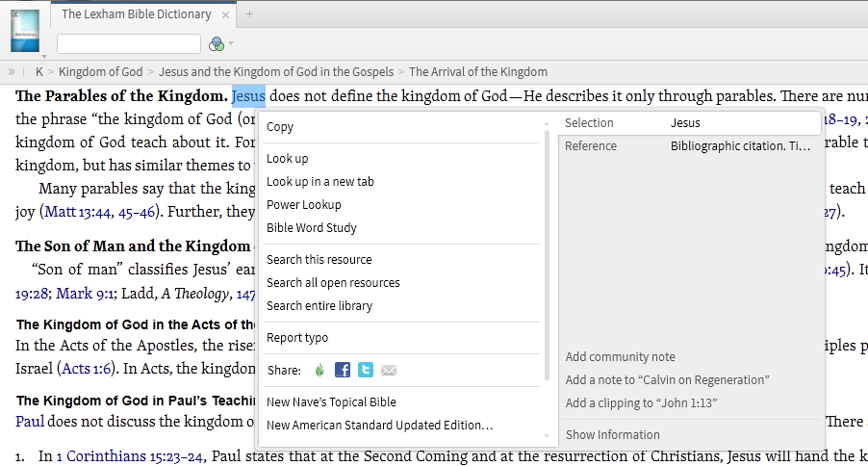Image resolution: width=868 pixels, height=466 pixels.
Task: Open Matt 13:44 reference link
Action: coord(78,212)
